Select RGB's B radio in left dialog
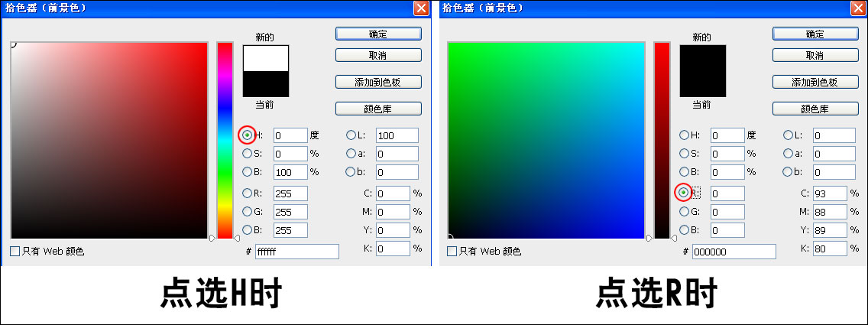This screenshot has height=325, width=868. point(247,229)
